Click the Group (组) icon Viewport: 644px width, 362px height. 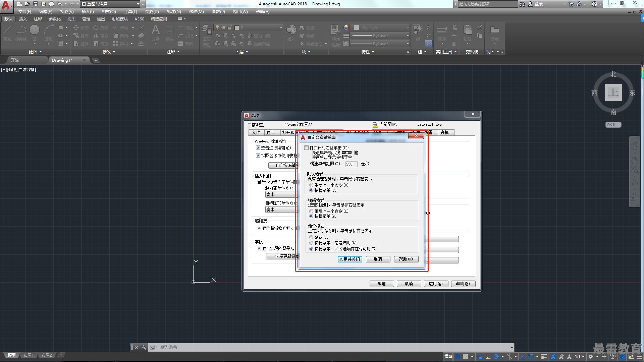pos(418,33)
